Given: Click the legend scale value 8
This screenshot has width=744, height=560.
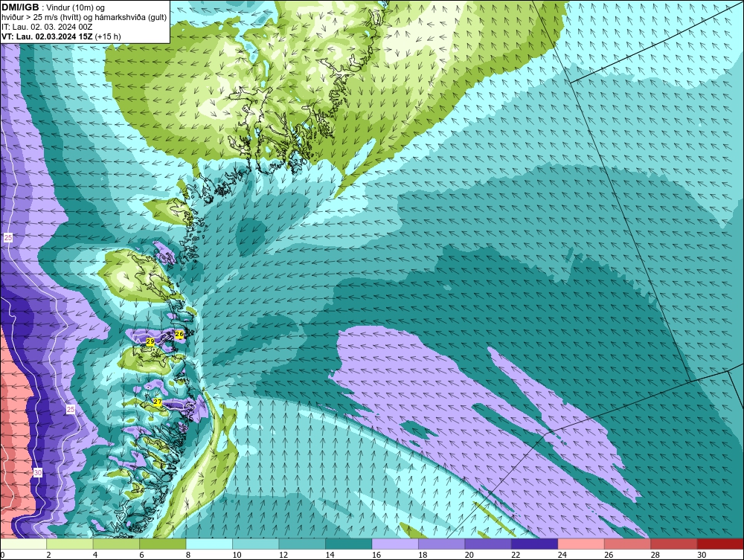Looking at the screenshot, I should (x=188, y=555).
